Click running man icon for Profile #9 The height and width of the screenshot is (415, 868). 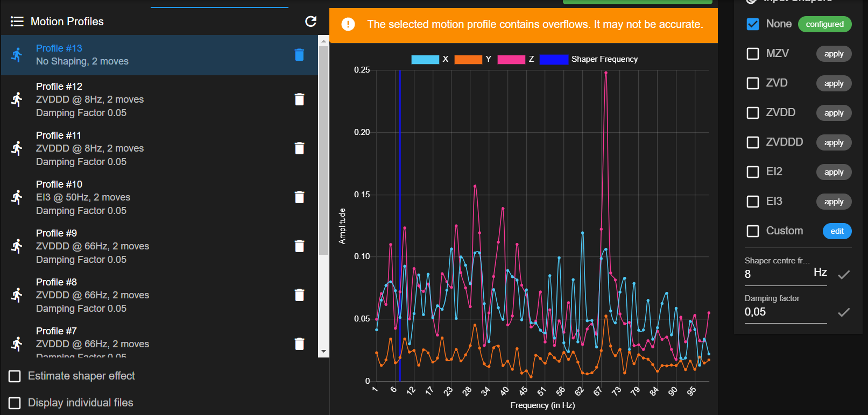pos(17,246)
